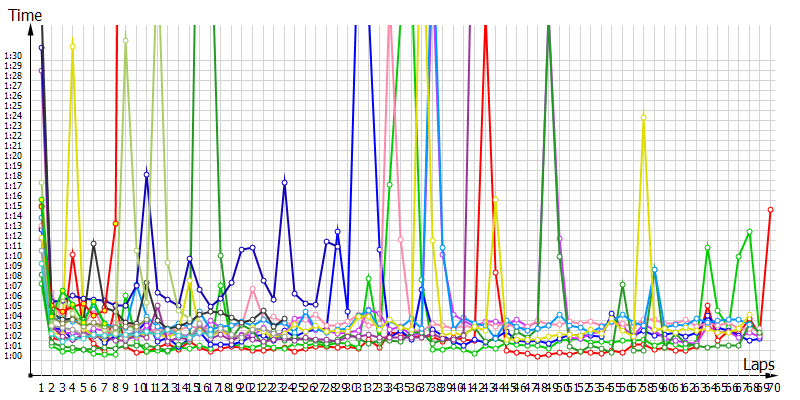The width and height of the screenshot is (800, 400).
Task: Select the light blue point at lap 59
Action: pos(654,269)
